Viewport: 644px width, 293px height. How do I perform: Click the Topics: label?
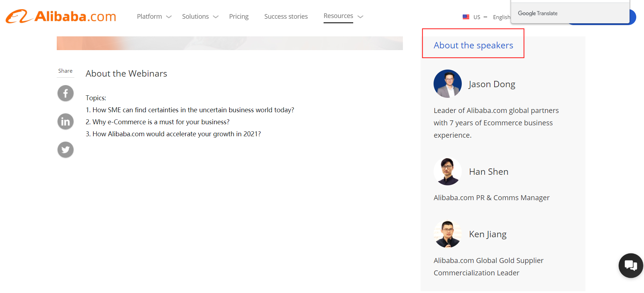tap(96, 98)
